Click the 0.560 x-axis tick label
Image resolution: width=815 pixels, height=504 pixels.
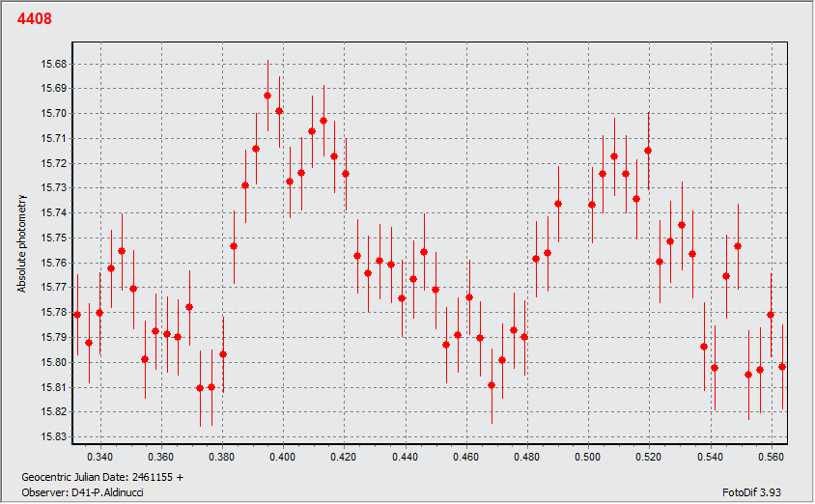pyautogui.click(x=772, y=457)
